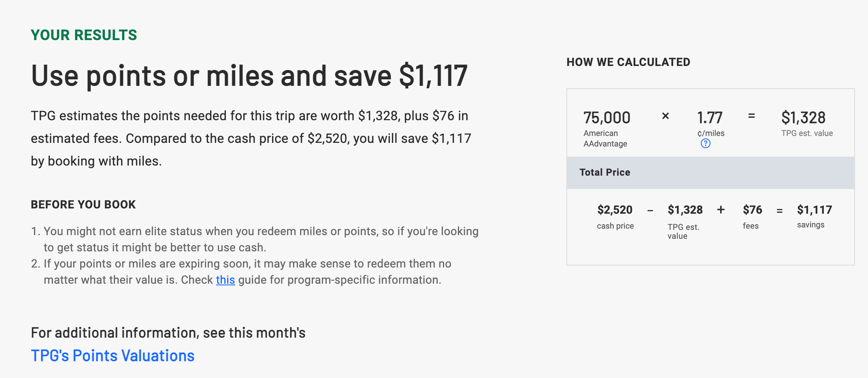Screen dimensions: 868x378
Task: Click the cents-per-mile help question mark icon
Action: click(705, 143)
